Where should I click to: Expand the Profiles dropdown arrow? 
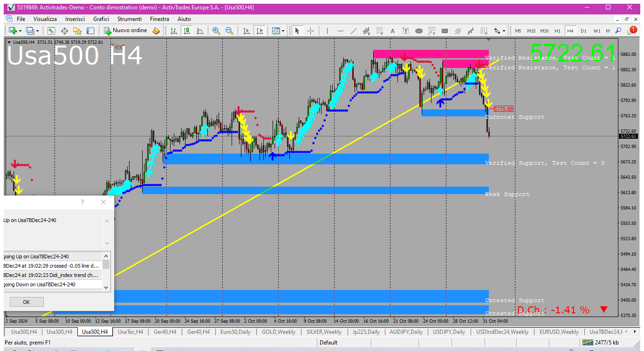coord(38,31)
